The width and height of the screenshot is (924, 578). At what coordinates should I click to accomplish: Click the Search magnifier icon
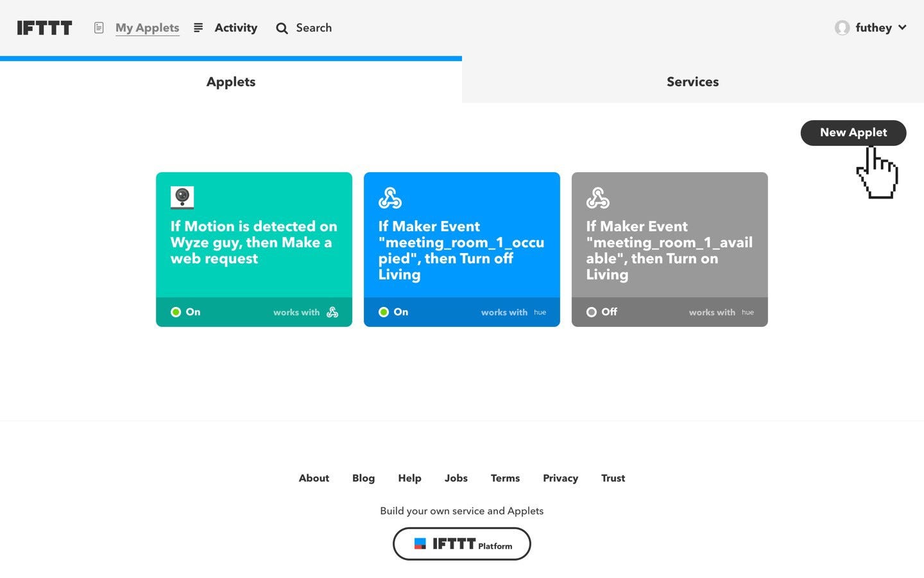282,28
